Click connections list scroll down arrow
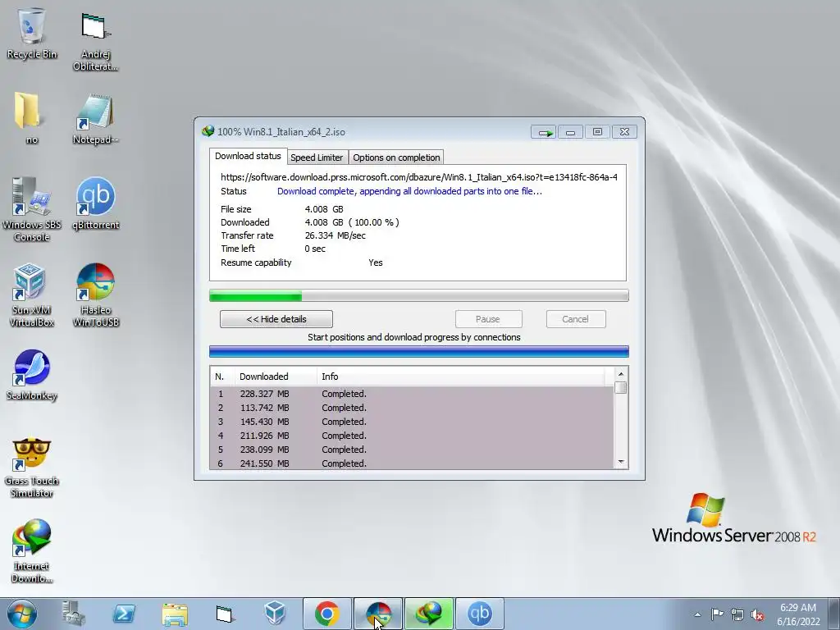 pyautogui.click(x=621, y=463)
